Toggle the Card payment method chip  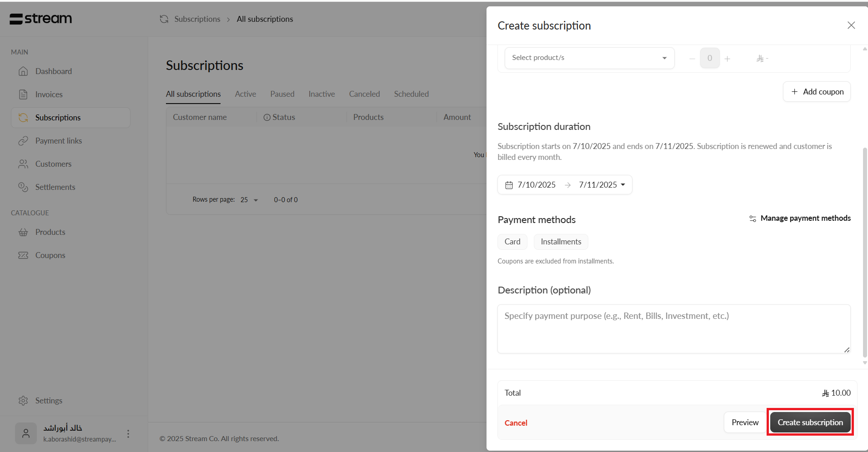pyautogui.click(x=512, y=242)
